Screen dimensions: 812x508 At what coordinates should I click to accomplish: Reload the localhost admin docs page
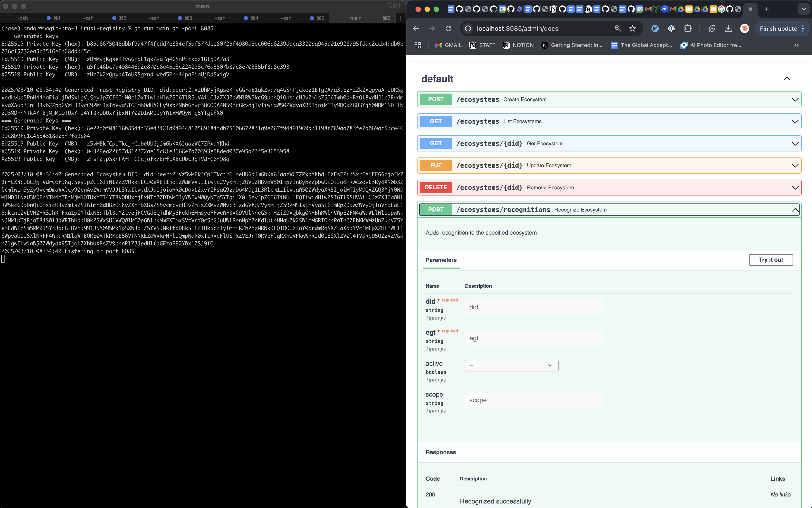pos(448,28)
